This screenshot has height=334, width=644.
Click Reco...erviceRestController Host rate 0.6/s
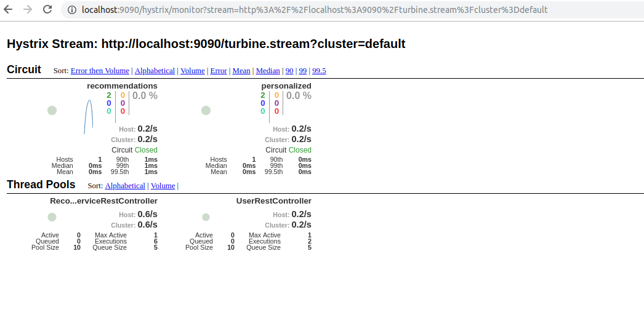147,214
